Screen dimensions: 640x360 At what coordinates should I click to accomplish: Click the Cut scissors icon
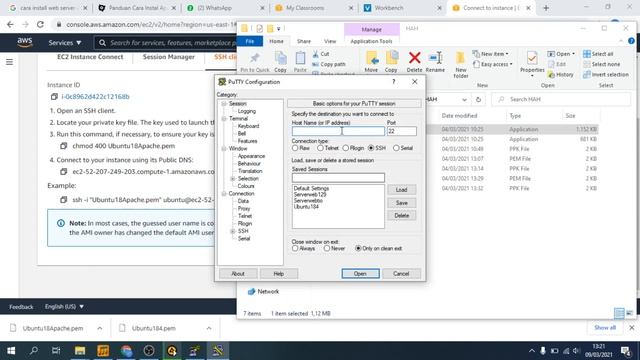pyautogui.click(x=316, y=54)
